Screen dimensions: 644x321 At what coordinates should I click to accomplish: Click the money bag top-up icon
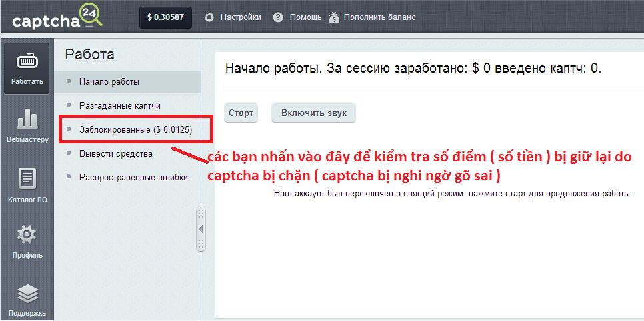[334, 18]
